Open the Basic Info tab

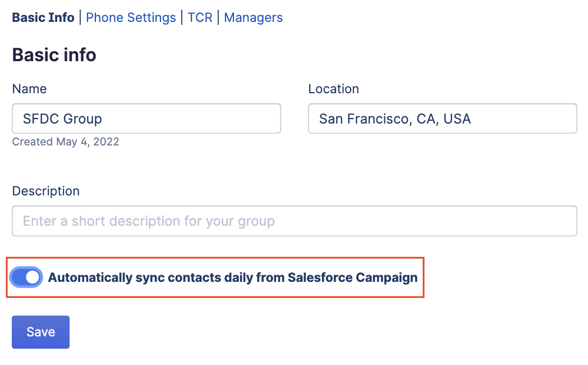43,17
